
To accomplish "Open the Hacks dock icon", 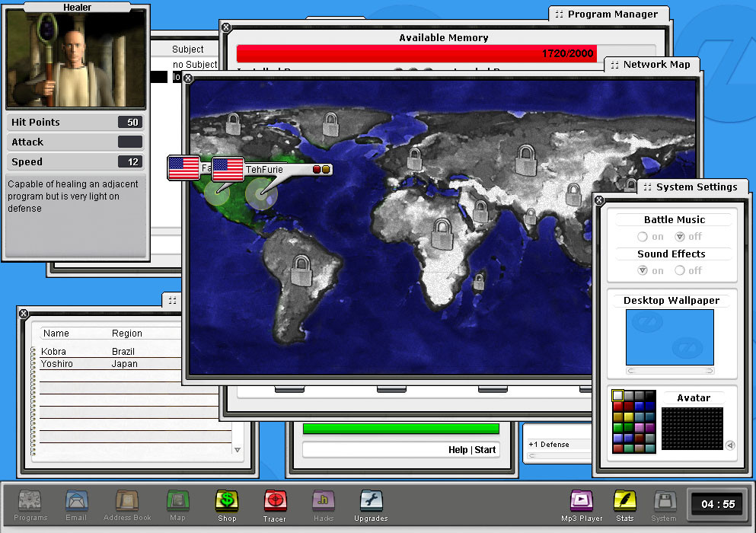I will point(324,505).
